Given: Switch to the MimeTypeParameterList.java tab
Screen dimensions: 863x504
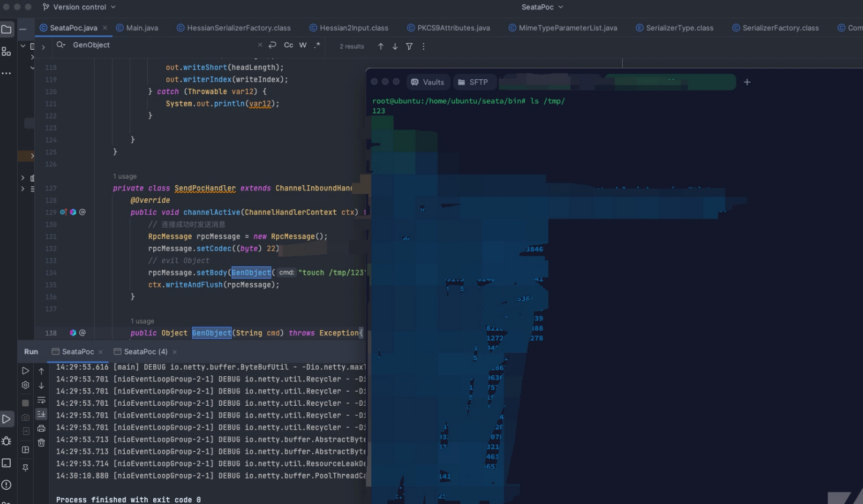Looking at the screenshot, I should pyautogui.click(x=563, y=28).
